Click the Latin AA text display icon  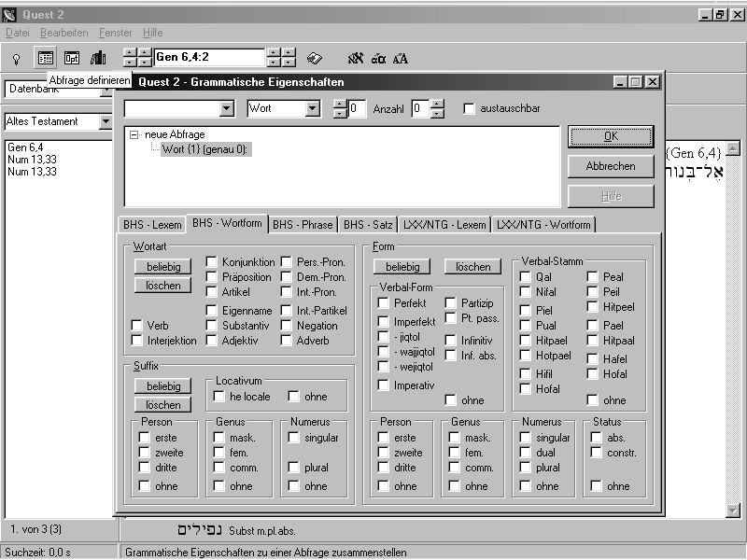401,58
